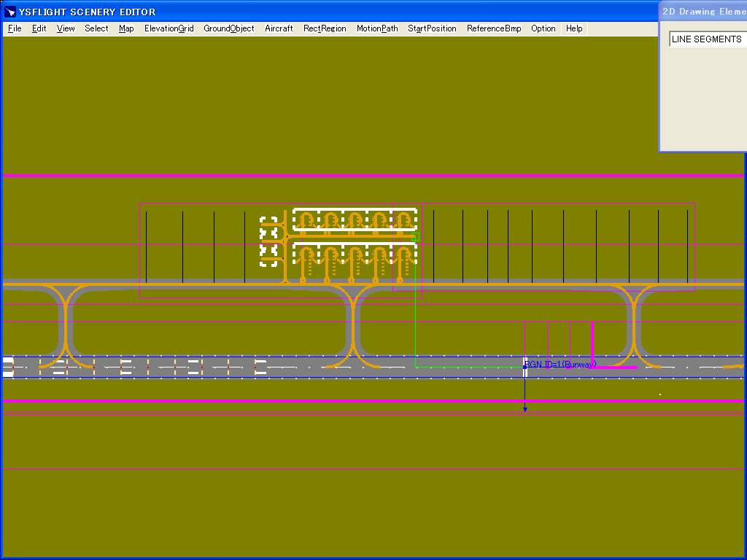Open the File menu

pos(15,28)
